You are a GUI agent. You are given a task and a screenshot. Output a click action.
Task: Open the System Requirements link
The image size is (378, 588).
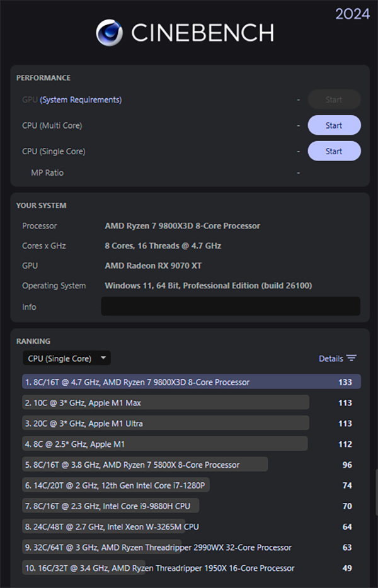tap(81, 99)
